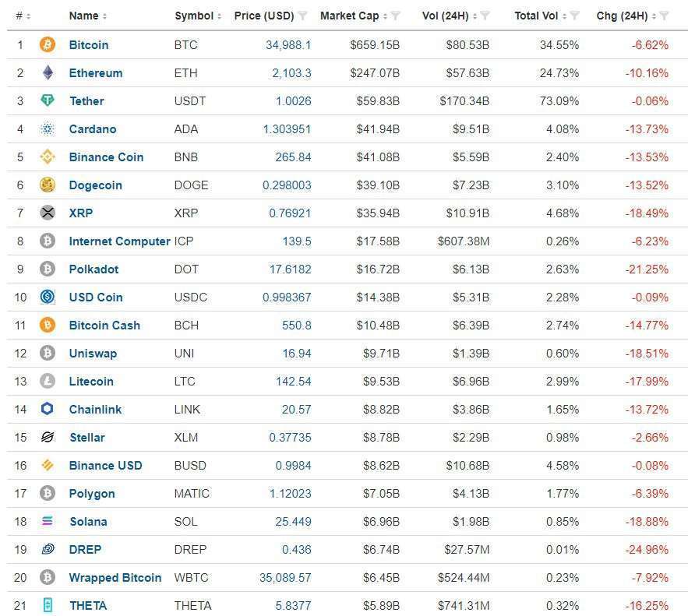Image resolution: width=688 pixels, height=616 pixels.
Task: Click the Ethereum diamond logo
Action: pos(48,73)
